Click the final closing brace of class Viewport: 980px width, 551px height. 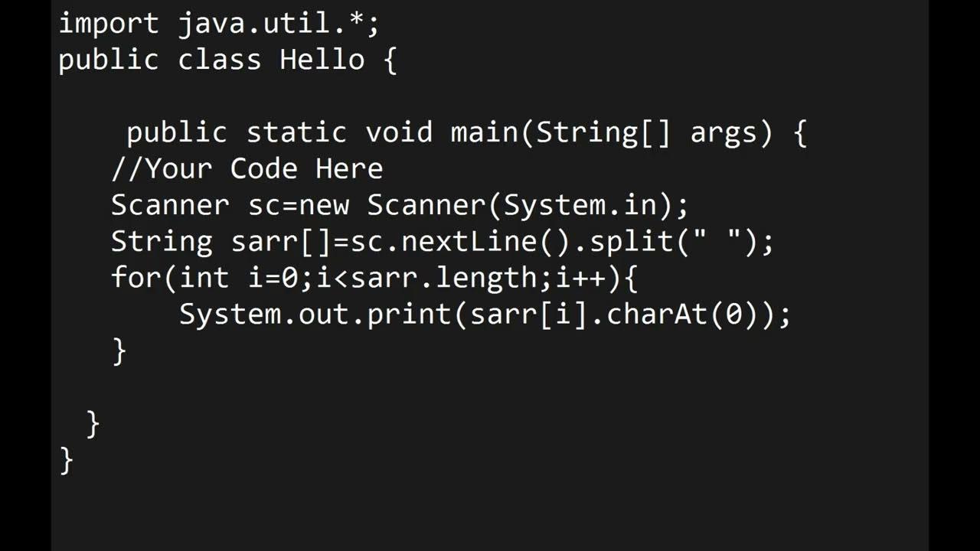[67, 460]
